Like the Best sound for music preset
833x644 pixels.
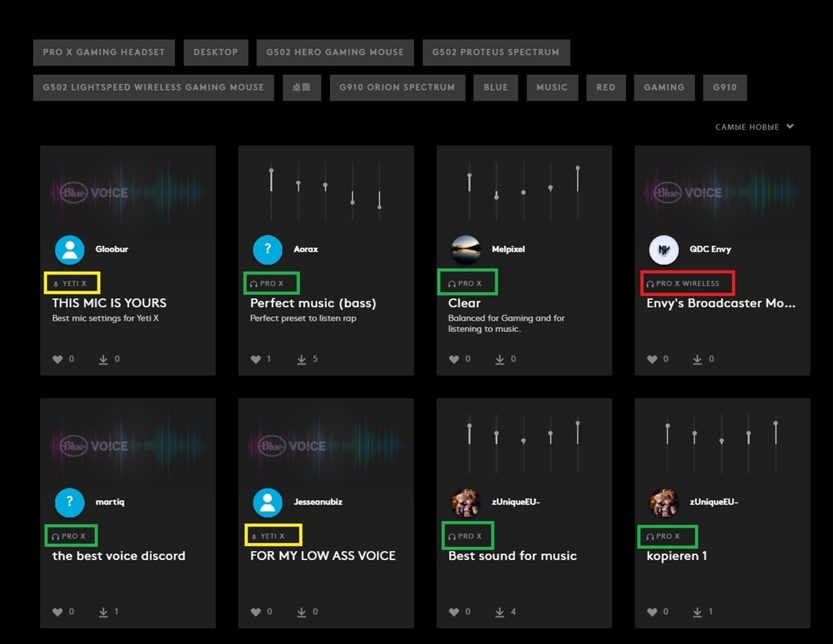pyautogui.click(x=454, y=612)
